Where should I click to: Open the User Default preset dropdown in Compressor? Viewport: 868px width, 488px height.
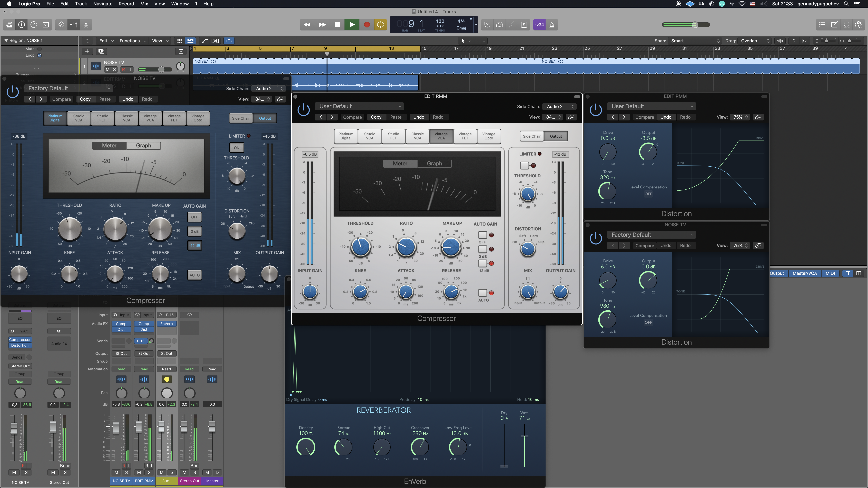(359, 106)
